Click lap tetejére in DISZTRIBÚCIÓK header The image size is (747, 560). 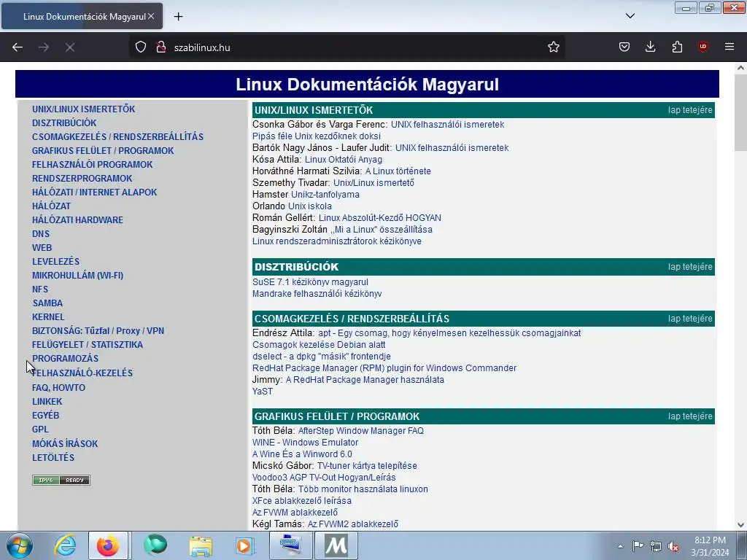pyautogui.click(x=690, y=267)
